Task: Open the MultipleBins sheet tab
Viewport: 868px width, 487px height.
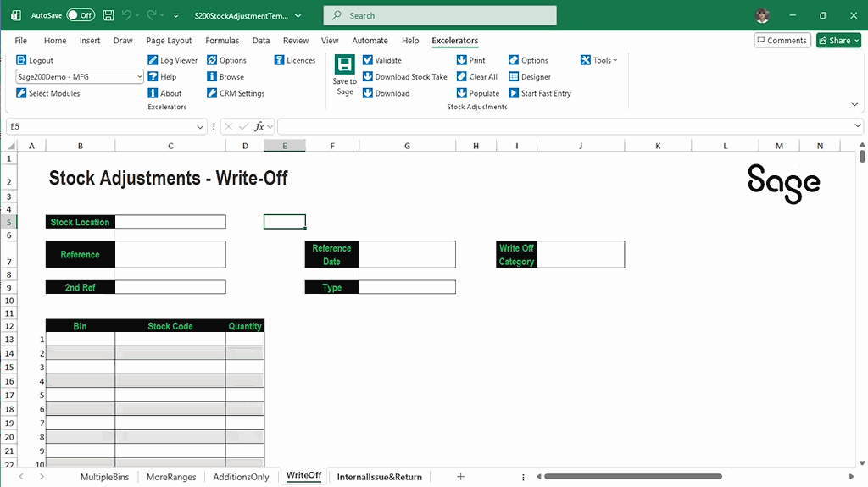Action: [x=104, y=477]
